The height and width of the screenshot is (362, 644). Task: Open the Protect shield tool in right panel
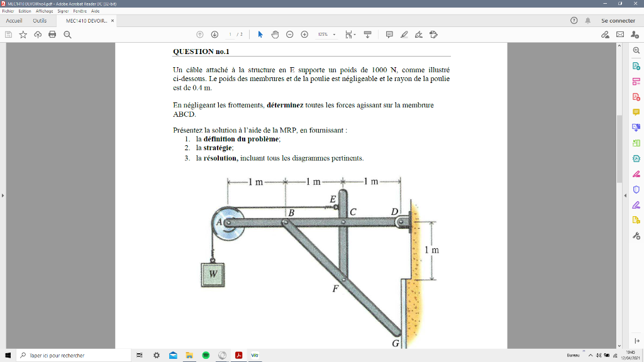click(x=636, y=190)
